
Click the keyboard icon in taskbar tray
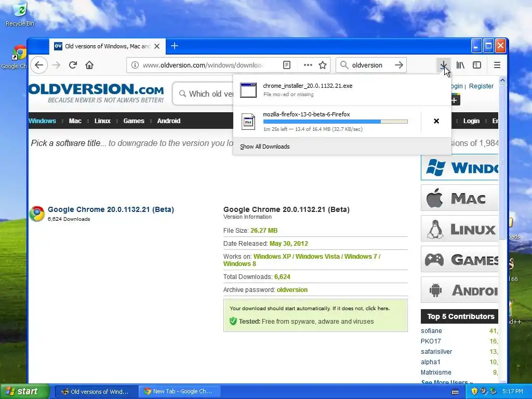point(455,392)
